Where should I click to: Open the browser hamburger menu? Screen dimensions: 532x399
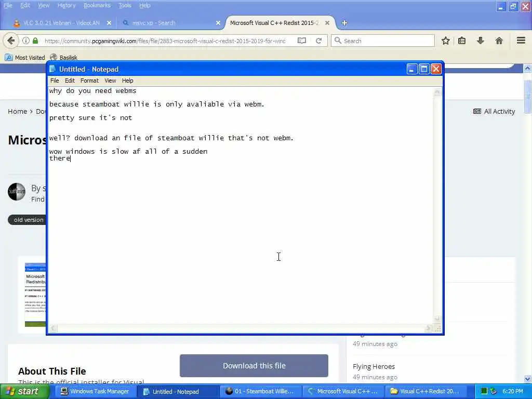pos(521,41)
